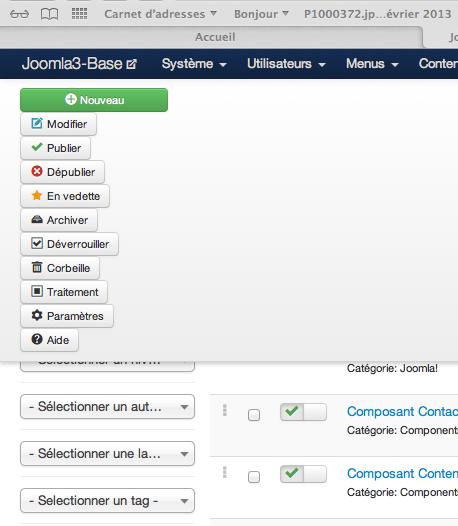Open the Système menu
Image resolution: width=458 pixels, height=526 pixels.
[x=194, y=64]
